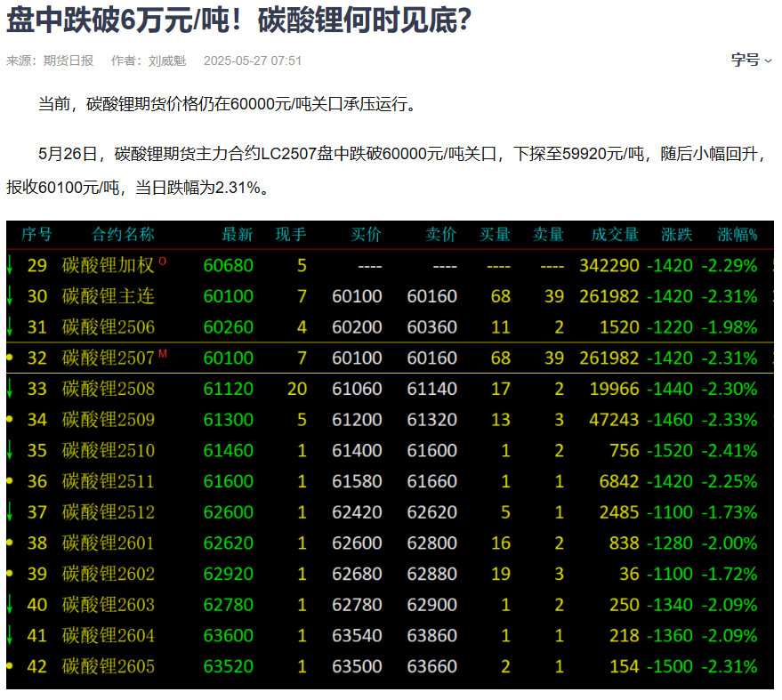Select contract name 碳酸锂2601
The height and width of the screenshot is (700, 782).
108,543
